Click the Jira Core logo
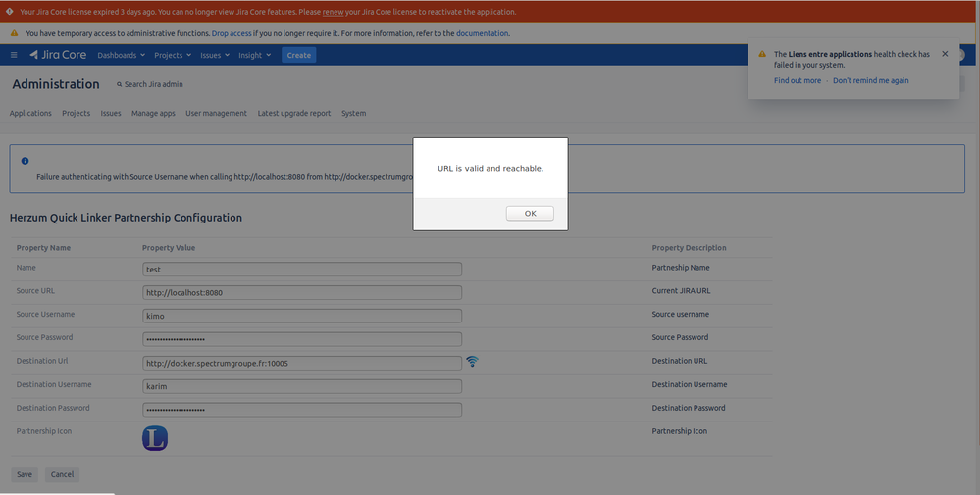 pos(58,55)
